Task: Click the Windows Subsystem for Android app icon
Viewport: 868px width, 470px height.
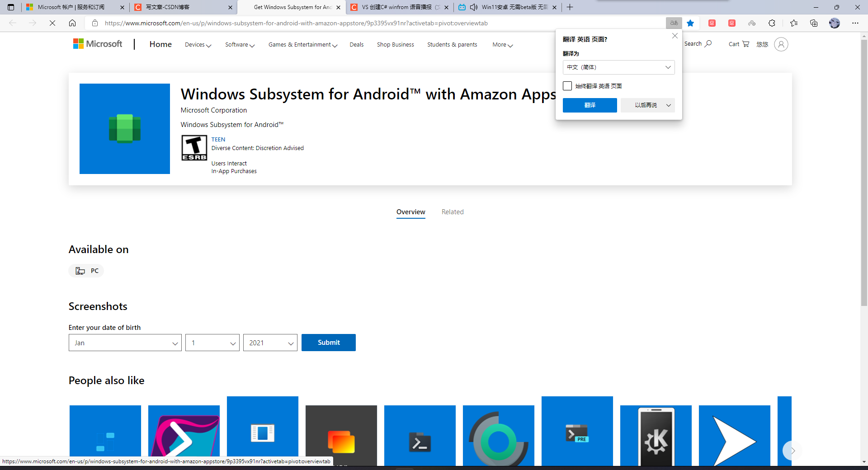Action: click(125, 129)
